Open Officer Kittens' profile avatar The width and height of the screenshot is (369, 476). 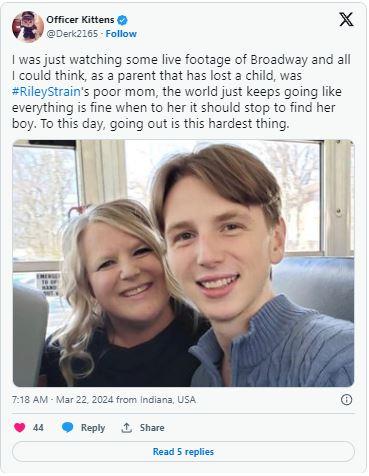28,27
